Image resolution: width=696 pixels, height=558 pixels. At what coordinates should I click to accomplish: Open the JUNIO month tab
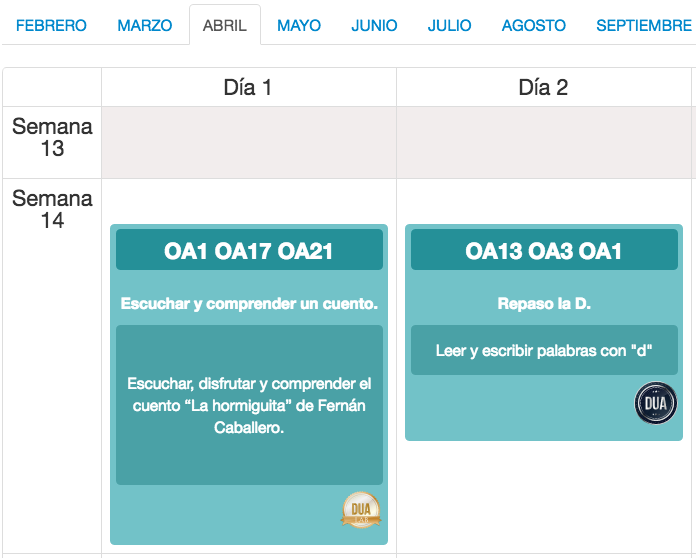pos(374,25)
